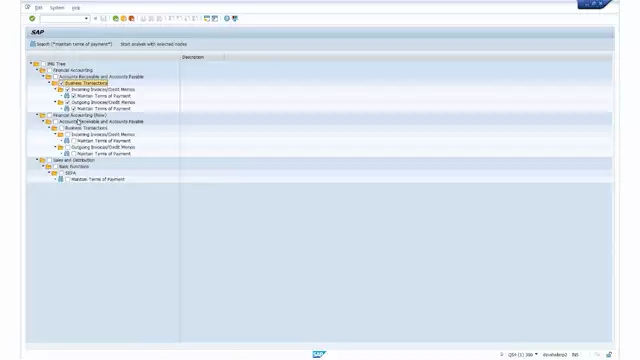Tick checkbox of Maintain Terms of Payment under SEPA

(68, 179)
